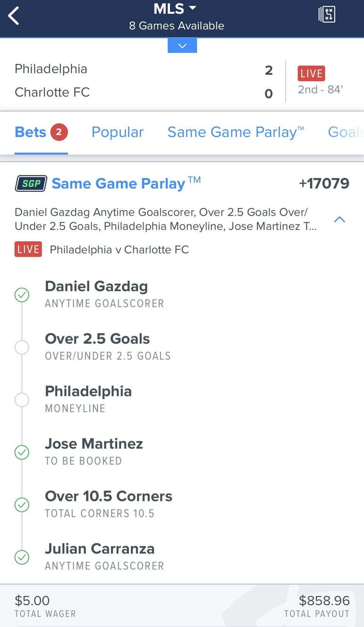This screenshot has width=364, height=627.
Task: Open the MLS league dropdown
Action: pos(175,9)
